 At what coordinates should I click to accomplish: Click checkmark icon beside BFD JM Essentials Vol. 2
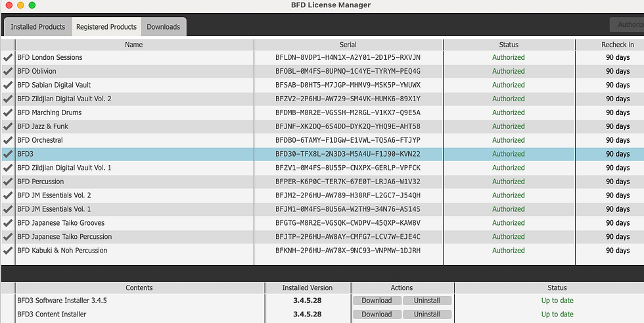pyautogui.click(x=7, y=195)
